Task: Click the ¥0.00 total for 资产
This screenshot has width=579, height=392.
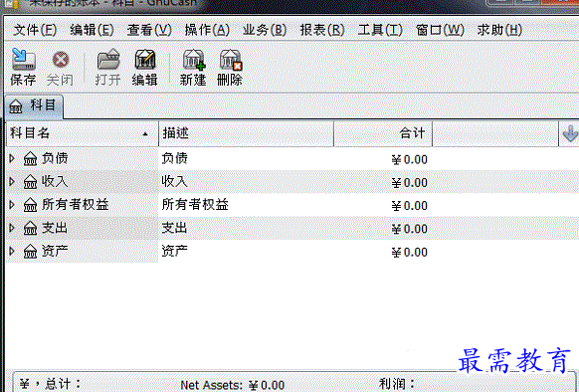Action: tap(410, 253)
